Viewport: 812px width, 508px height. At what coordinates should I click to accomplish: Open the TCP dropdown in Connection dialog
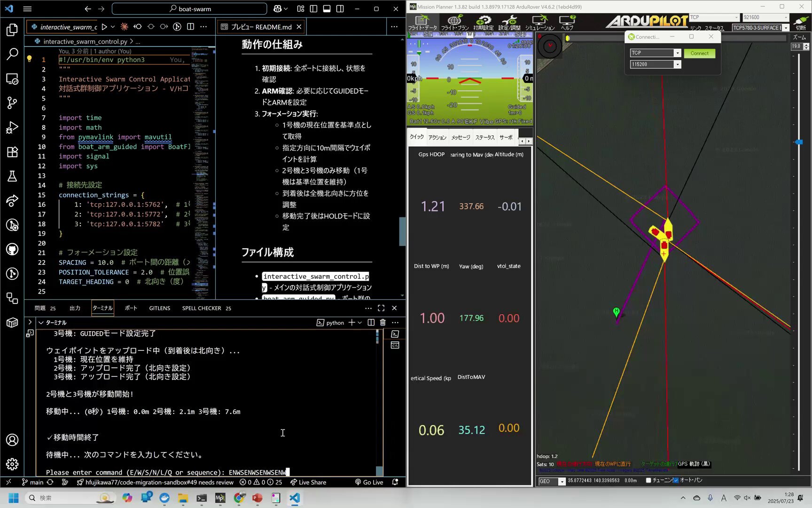[x=677, y=53]
